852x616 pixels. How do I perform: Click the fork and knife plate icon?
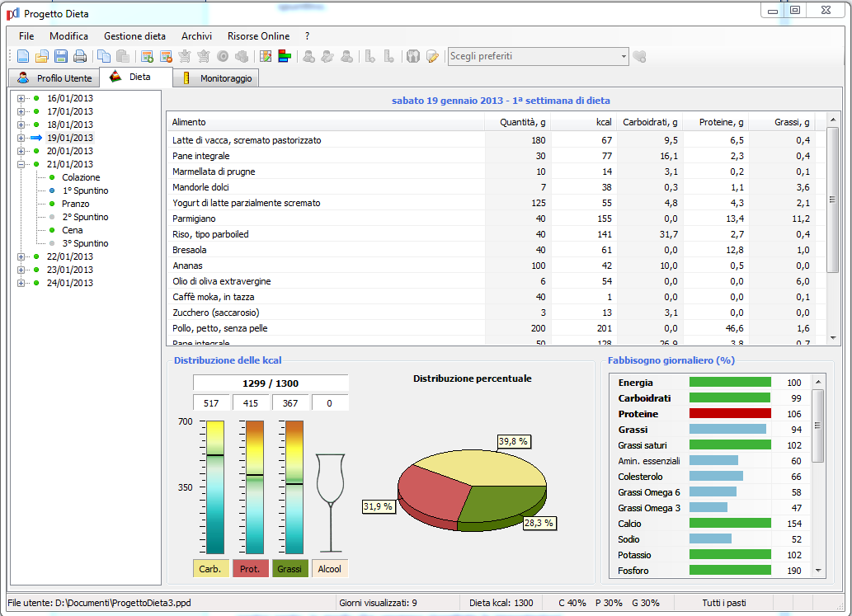pos(413,56)
